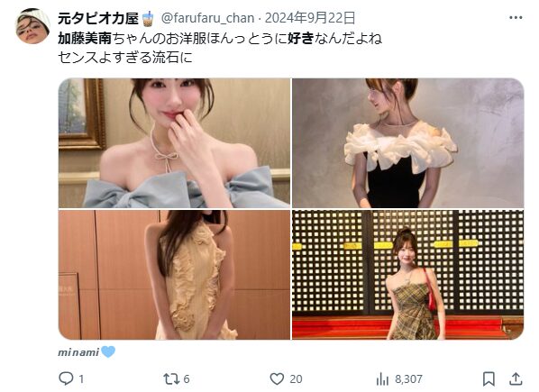The image size is (539, 392).
Task: Click the like count 20
Action: coord(296,379)
